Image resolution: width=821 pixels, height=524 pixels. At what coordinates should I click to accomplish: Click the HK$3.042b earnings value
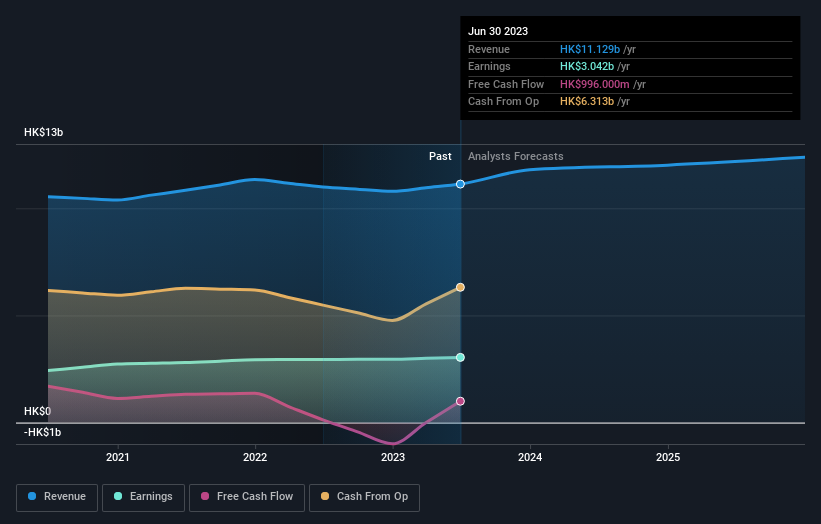point(587,66)
